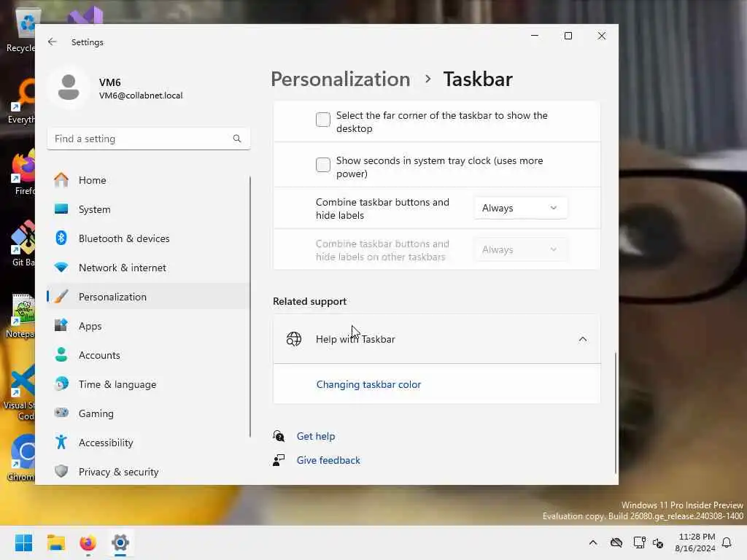Click the VM6 account name
The height and width of the screenshot is (560, 747).
(109, 82)
